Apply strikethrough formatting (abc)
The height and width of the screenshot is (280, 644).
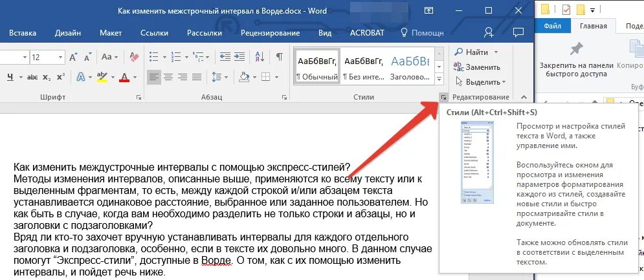pyautogui.click(x=32, y=77)
